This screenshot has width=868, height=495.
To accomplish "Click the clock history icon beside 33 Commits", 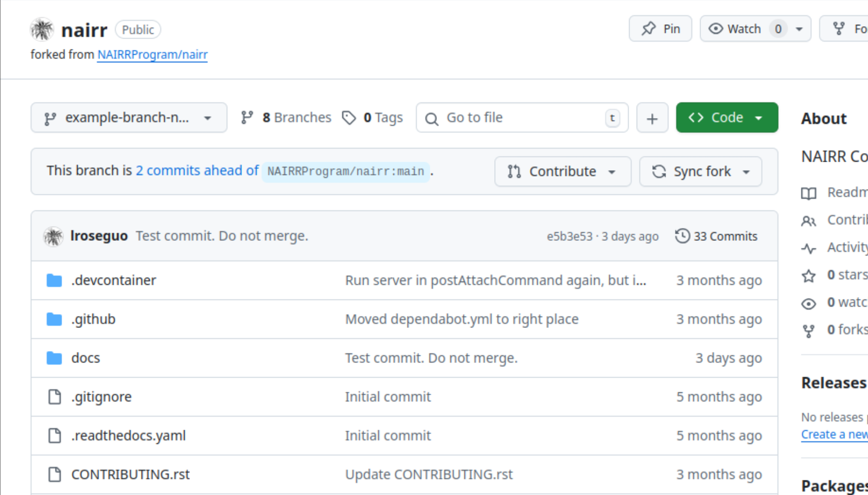I will pos(682,236).
